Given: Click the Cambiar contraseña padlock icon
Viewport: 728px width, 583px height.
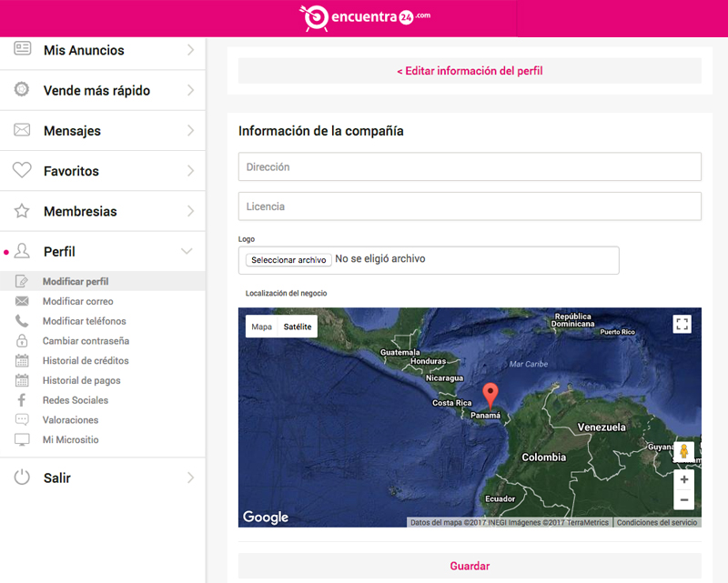Looking at the screenshot, I should (x=22, y=341).
